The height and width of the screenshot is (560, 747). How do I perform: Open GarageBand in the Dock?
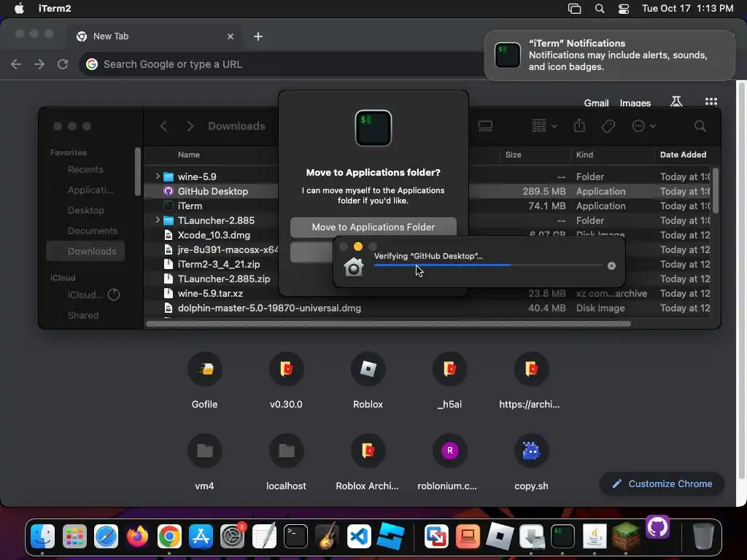click(x=328, y=537)
